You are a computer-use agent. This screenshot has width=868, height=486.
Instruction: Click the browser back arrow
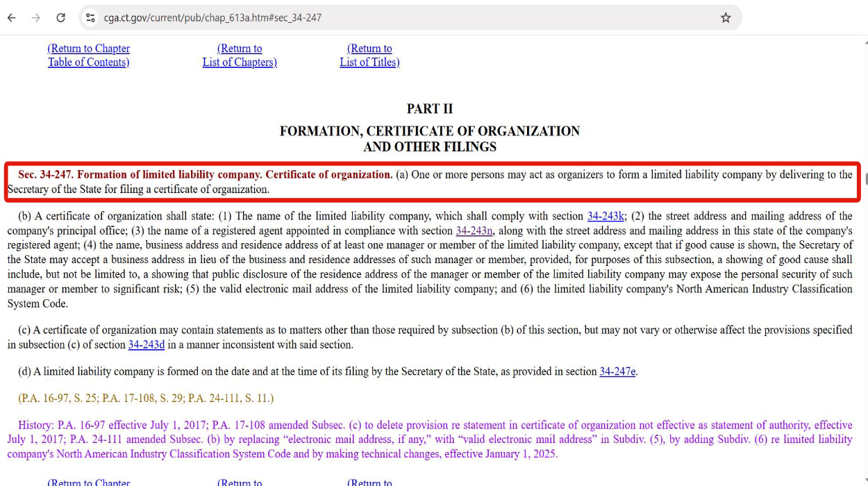12,18
